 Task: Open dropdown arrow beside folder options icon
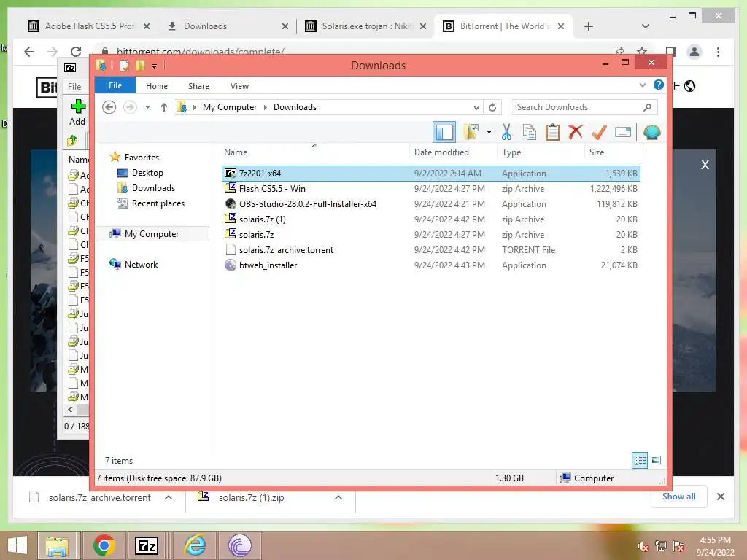coord(489,132)
